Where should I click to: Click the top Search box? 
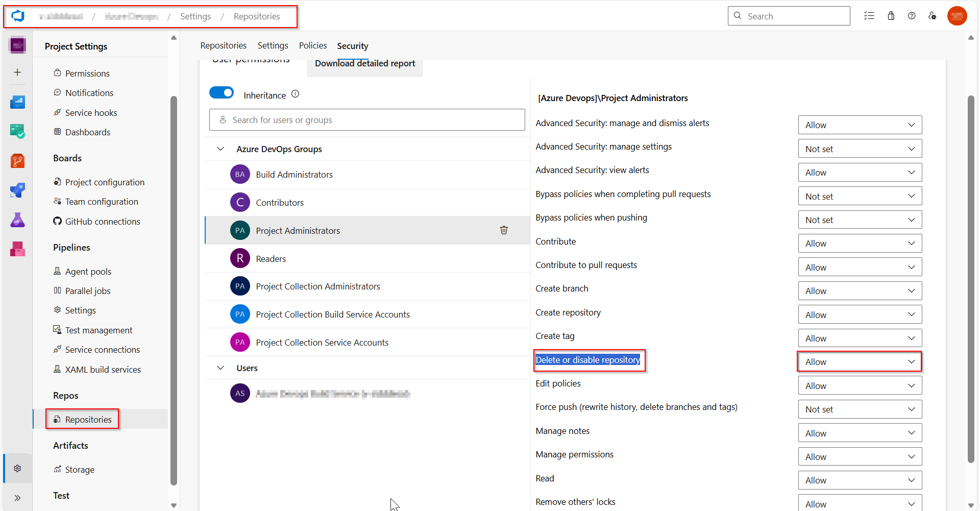[x=789, y=16]
